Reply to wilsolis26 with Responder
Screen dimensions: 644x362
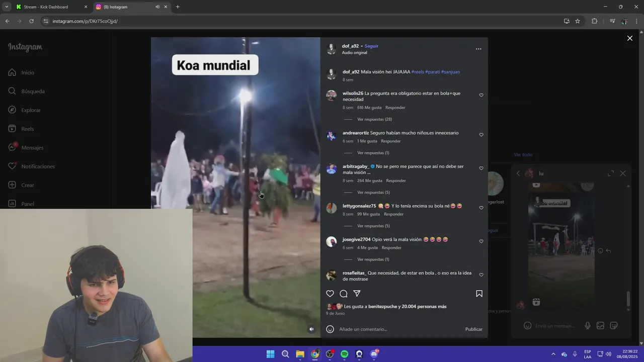tap(395, 108)
